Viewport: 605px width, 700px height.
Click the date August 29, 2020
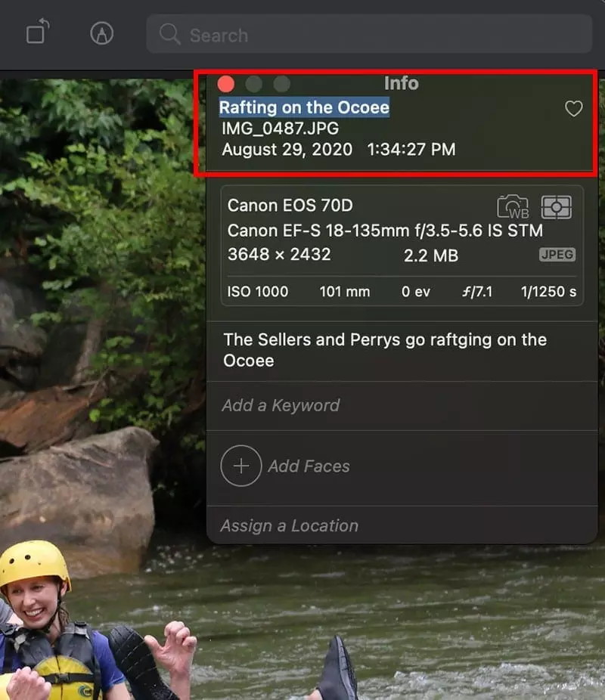pyautogui.click(x=287, y=150)
